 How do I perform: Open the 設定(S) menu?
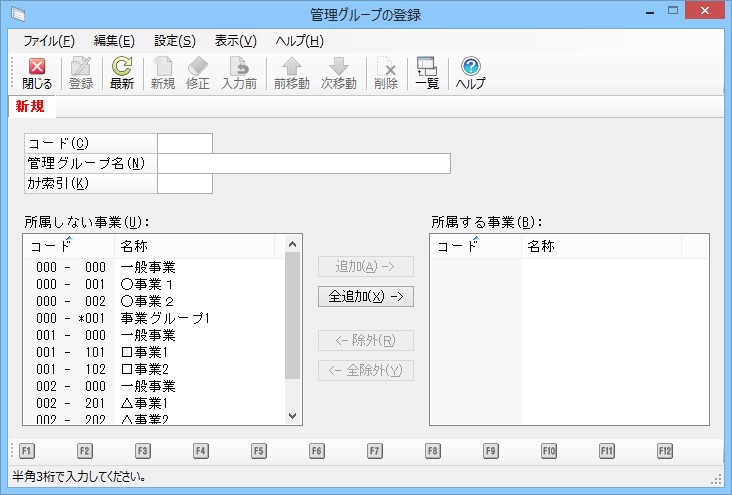[x=175, y=41]
